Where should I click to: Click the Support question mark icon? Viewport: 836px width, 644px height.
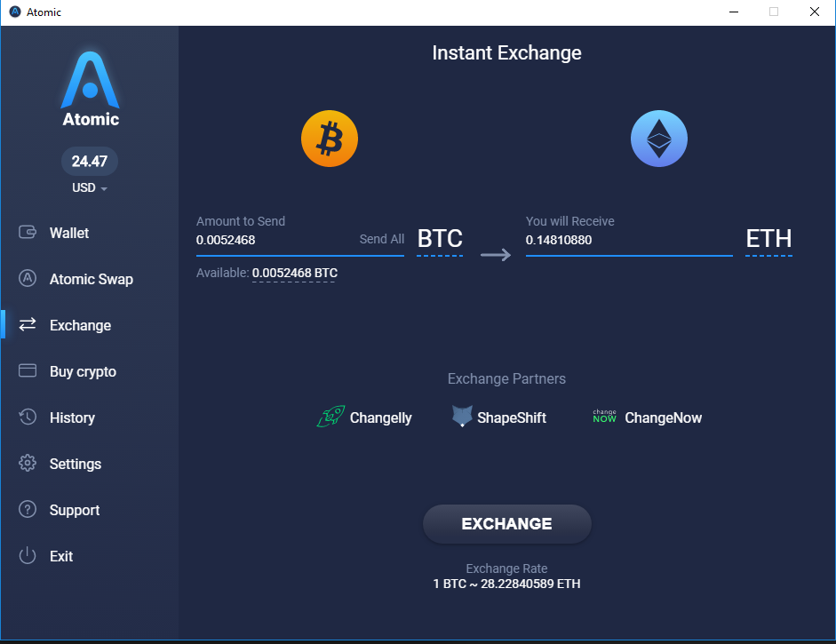pos(28,509)
